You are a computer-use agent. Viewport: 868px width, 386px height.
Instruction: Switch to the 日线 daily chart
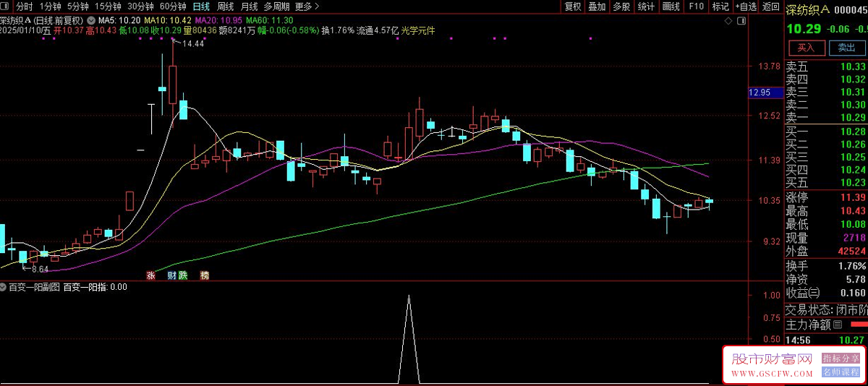(201, 7)
